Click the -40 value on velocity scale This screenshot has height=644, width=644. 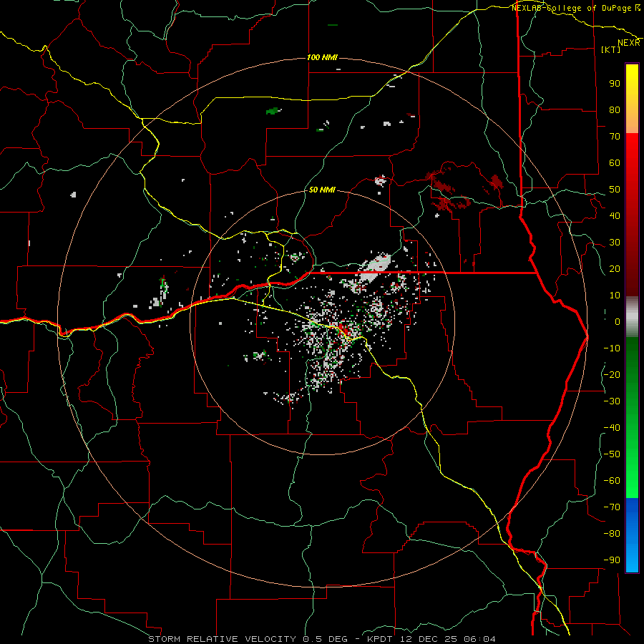[x=612, y=428]
